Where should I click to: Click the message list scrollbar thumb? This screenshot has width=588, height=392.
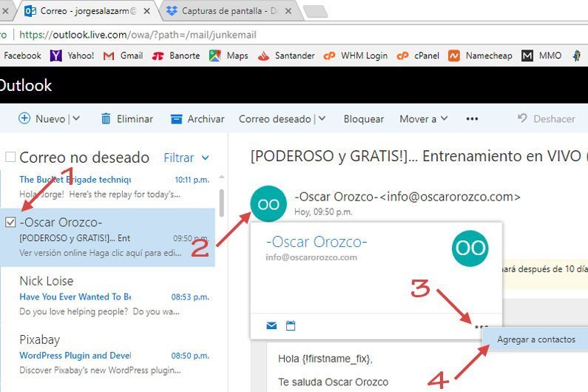(x=222, y=203)
